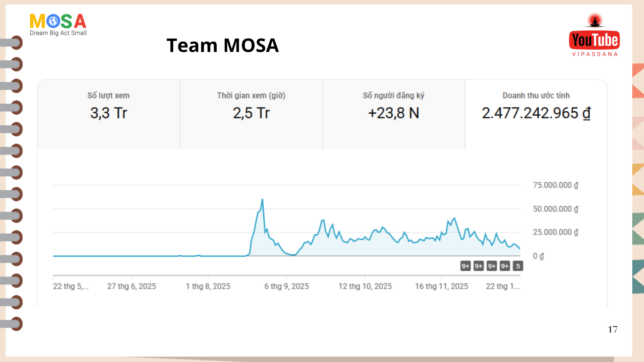Click the slide page number 17
644x362 pixels.
coord(612,329)
